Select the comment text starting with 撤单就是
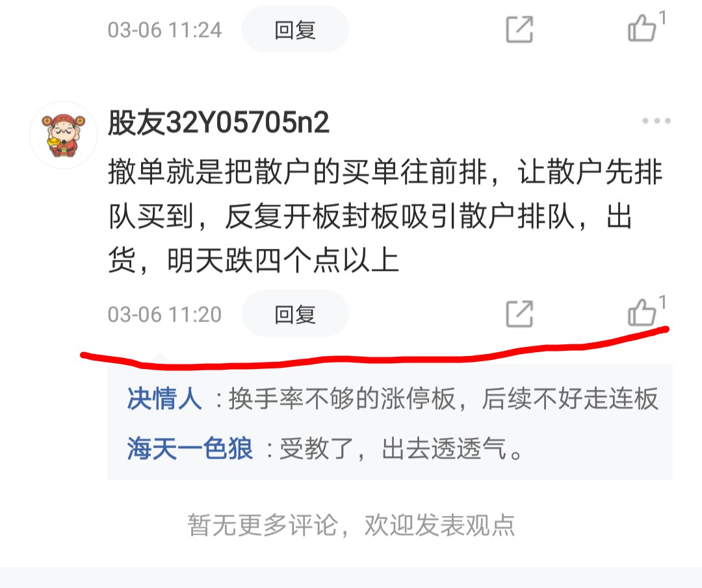Viewport: 702px width, 588px height. click(385, 216)
